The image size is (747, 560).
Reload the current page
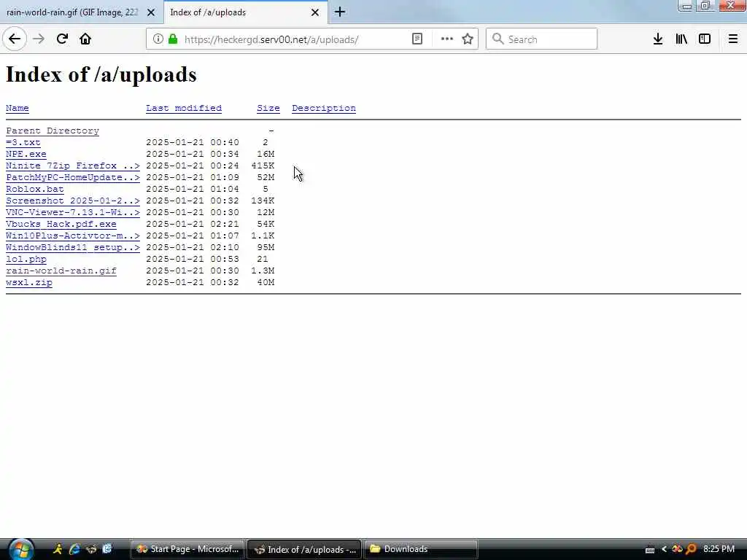tap(63, 39)
